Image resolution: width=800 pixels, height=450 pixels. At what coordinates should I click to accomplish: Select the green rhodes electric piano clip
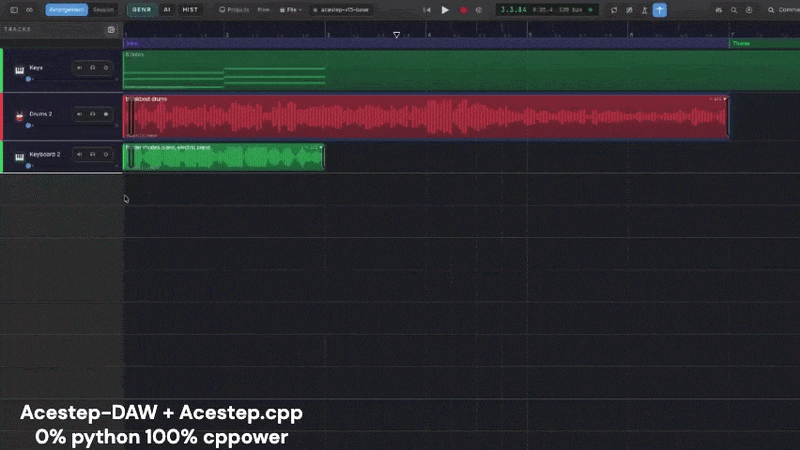pos(223,157)
